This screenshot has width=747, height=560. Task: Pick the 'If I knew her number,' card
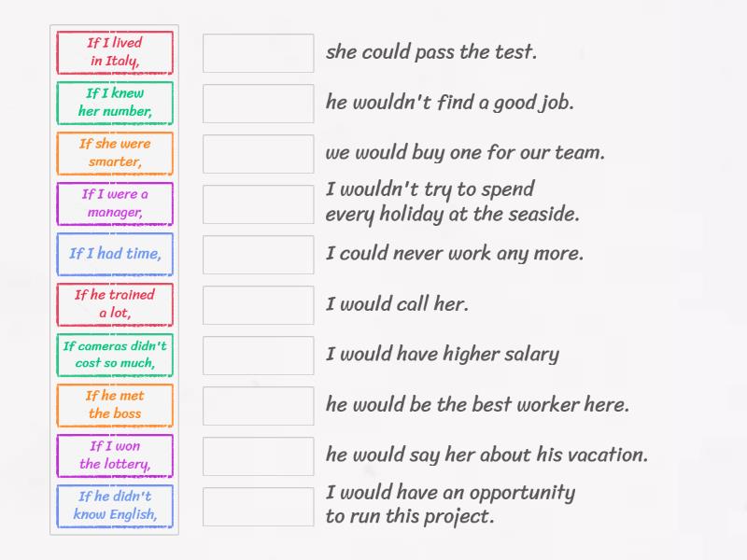click(115, 103)
